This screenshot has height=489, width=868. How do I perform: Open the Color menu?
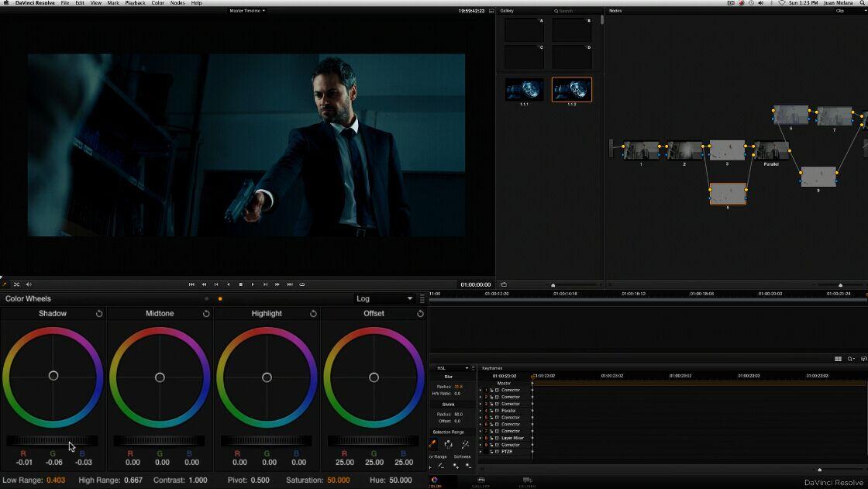click(158, 3)
